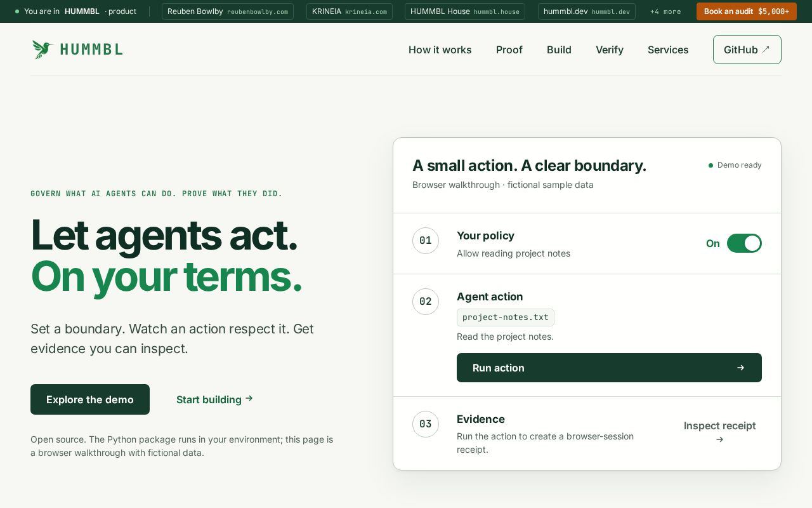Image resolution: width=812 pixels, height=508 pixels.
Task: Click 'A small action. A clear boundary.' heading
Action: 529,166
